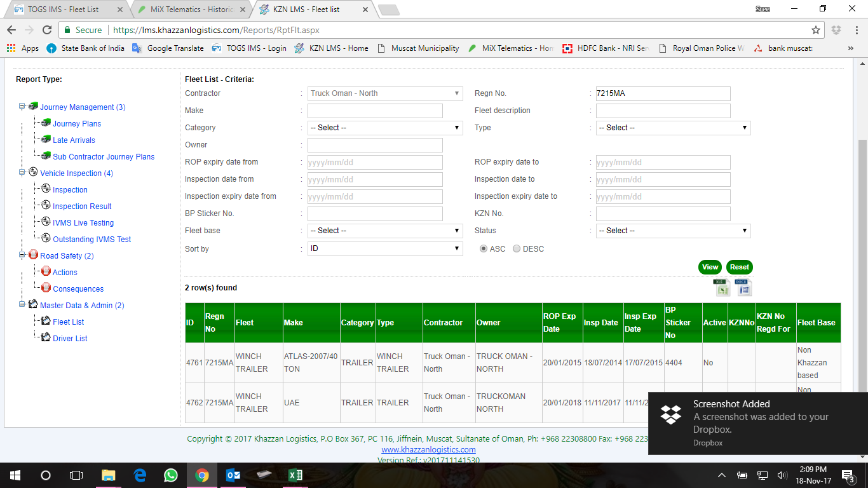Export the fleet list to Excel (XLS) icon
The height and width of the screenshot is (488, 868).
tap(722, 288)
